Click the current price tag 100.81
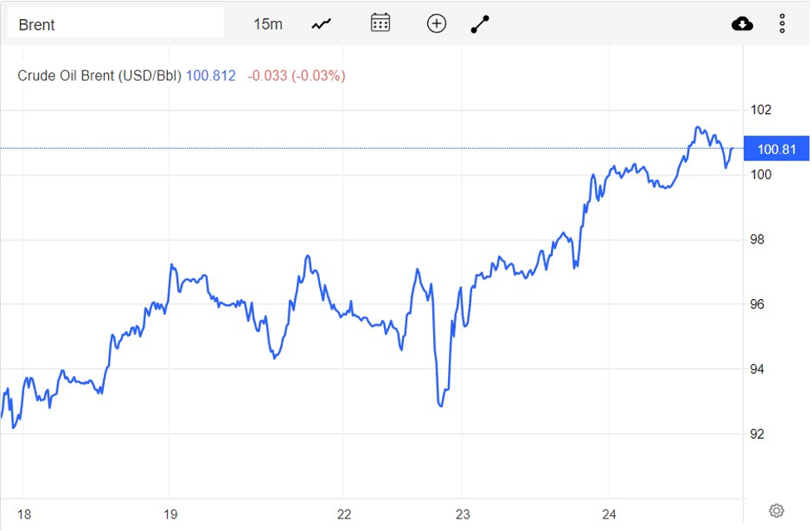Screen dimensions: 812x531 click(776, 150)
